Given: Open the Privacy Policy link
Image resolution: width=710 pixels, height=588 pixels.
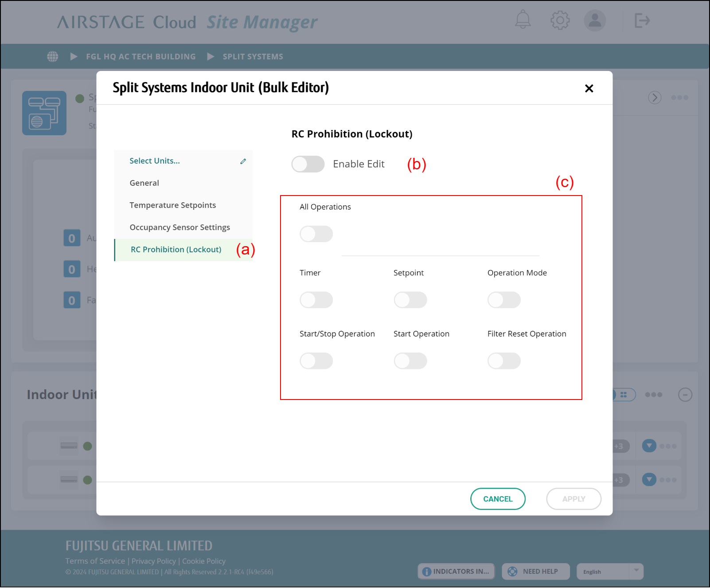Looking at the screenshot, I should click(x=153, y=561).
